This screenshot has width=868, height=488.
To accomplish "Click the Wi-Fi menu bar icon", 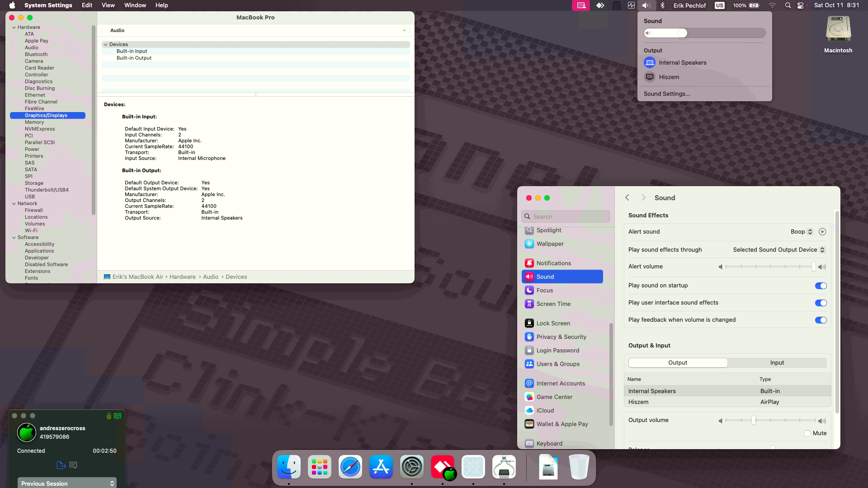I will [772, 5].
